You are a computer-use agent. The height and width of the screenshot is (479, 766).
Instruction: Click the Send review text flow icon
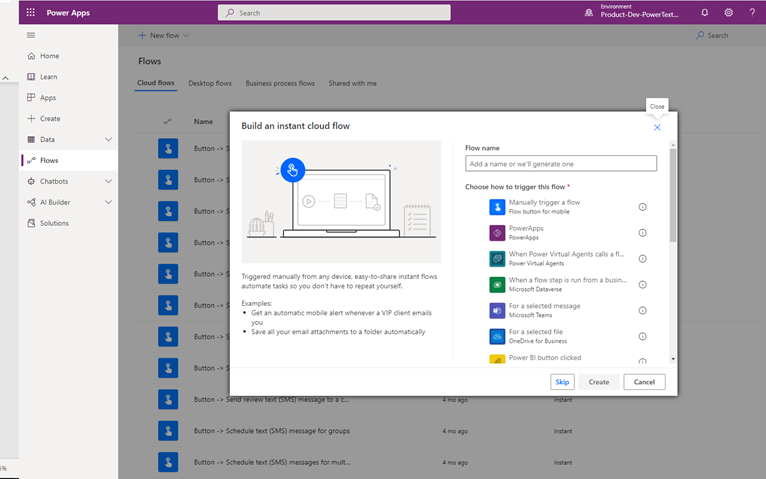[168, 399]
